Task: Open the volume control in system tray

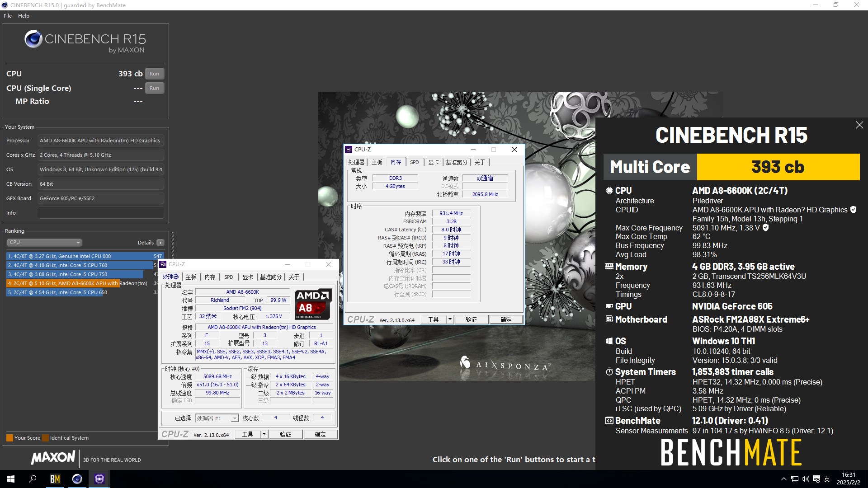Action: [805, 479]
